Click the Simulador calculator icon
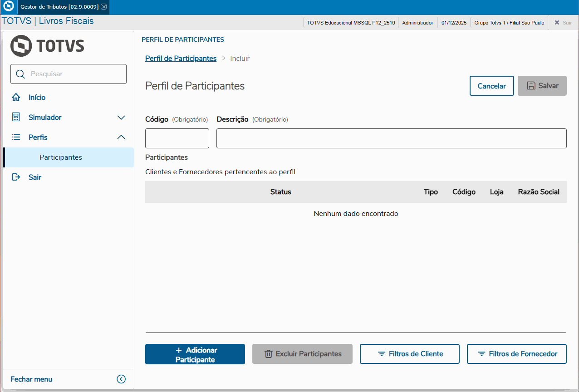 (16, 117)
